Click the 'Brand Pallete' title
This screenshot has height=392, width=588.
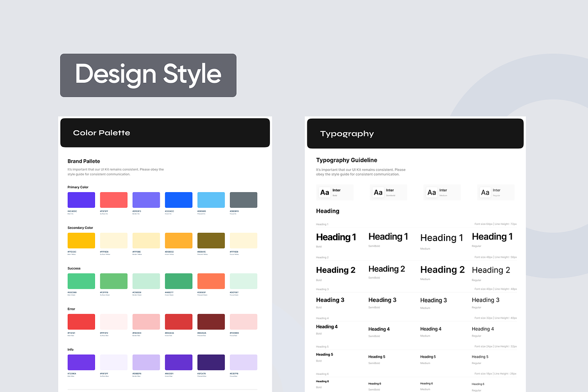(x=84, y=161)
